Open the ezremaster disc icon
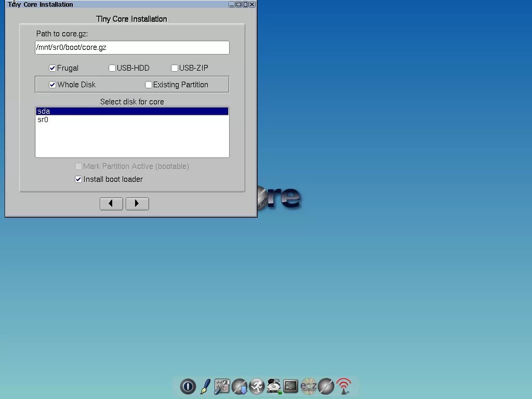 tap(309, 387)
